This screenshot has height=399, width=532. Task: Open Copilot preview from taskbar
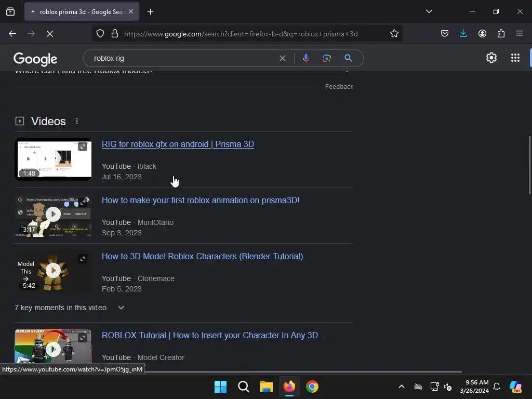coord(515,387)
